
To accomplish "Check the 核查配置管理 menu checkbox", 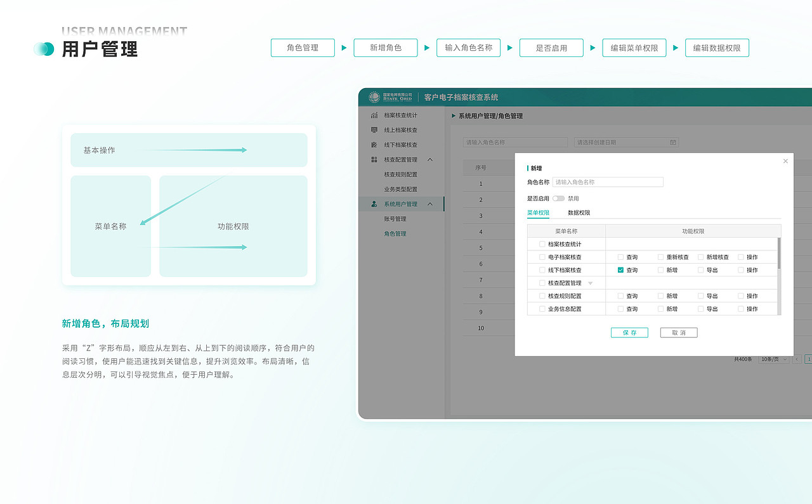I will [x=542, y=283].
